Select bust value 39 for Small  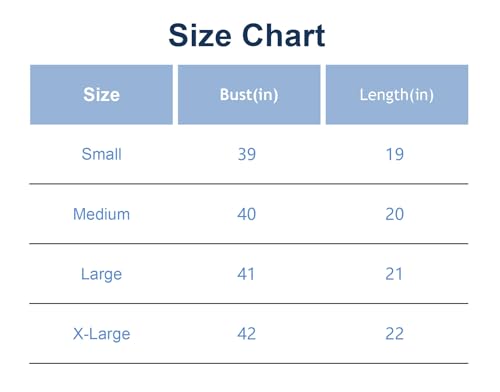point(247,154)
